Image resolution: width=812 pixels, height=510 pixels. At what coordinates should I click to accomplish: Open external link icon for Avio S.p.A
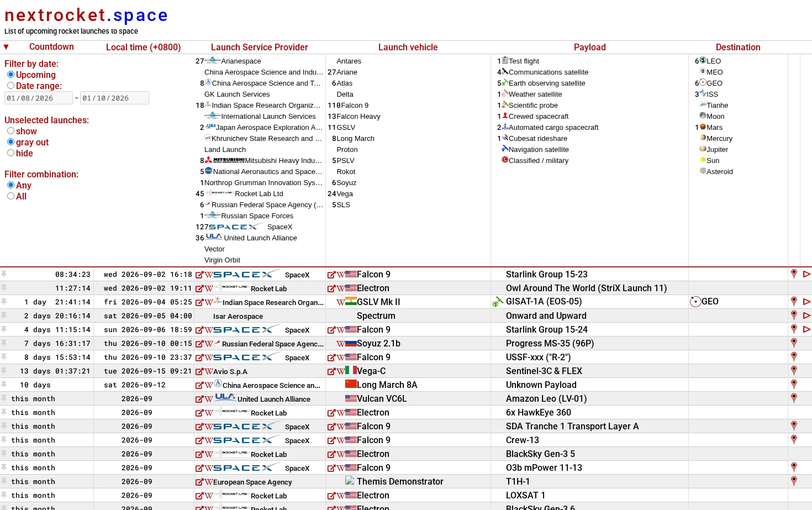point(199,371)
